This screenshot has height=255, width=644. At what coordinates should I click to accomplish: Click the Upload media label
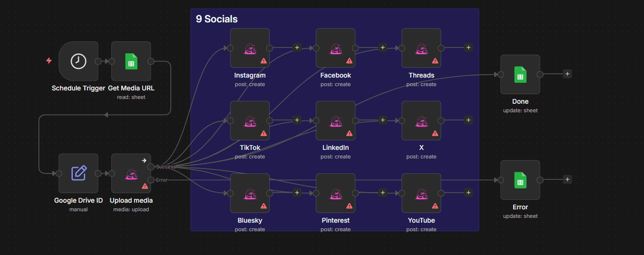tap(131, 200)
